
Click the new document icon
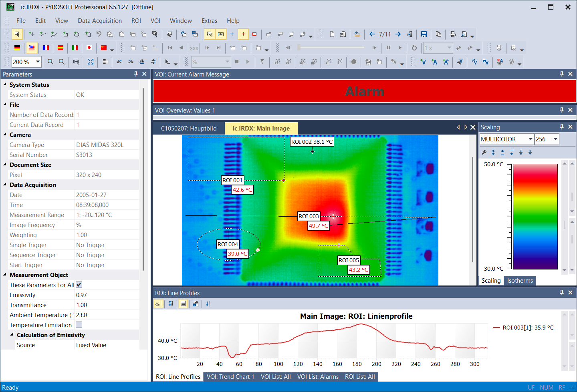click(x=332, y=34)
